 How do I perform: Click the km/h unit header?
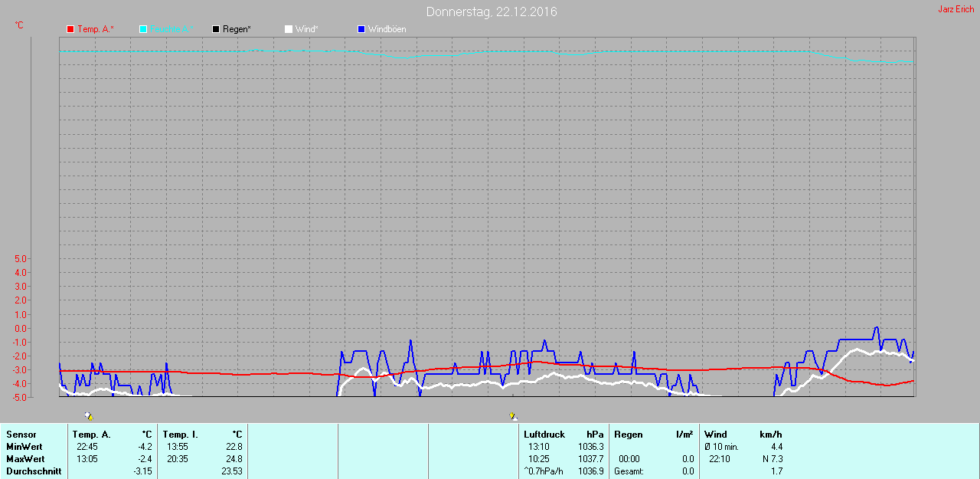[x=771, y=435]
